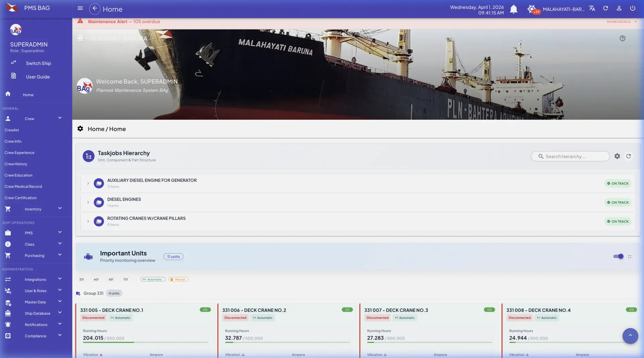Click folder icon of AUXILIARY DIESEL ENGINE row

99,183
